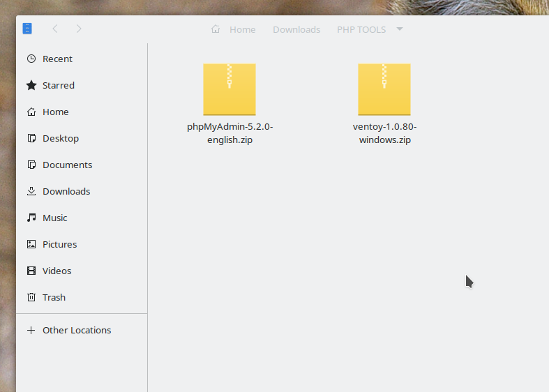
Task: Go forward with the right arrow button
Action: [79, 29]
